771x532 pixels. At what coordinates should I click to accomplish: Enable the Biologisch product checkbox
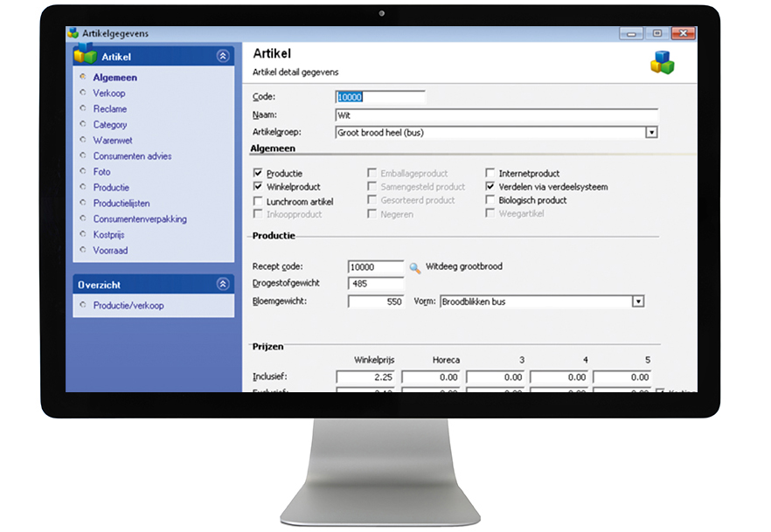pos(490,200)
